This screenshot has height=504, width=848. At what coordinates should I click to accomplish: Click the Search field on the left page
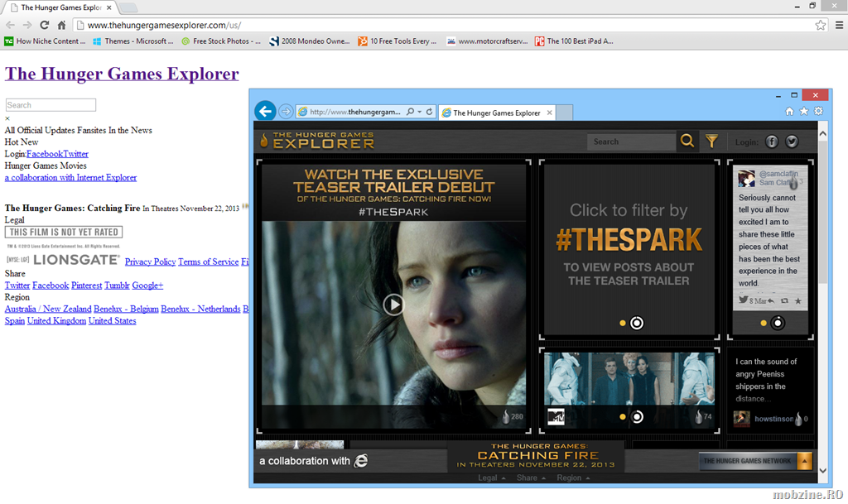pos(51,105)
